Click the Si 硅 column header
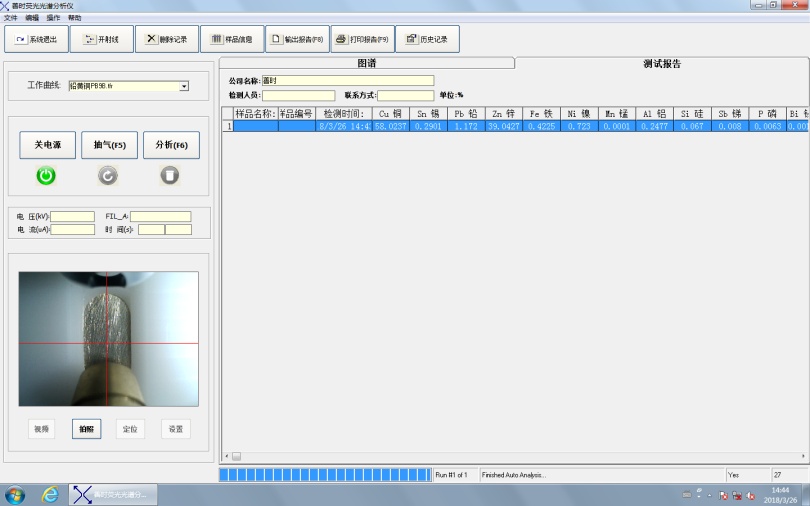 click(x=692, y=114)
